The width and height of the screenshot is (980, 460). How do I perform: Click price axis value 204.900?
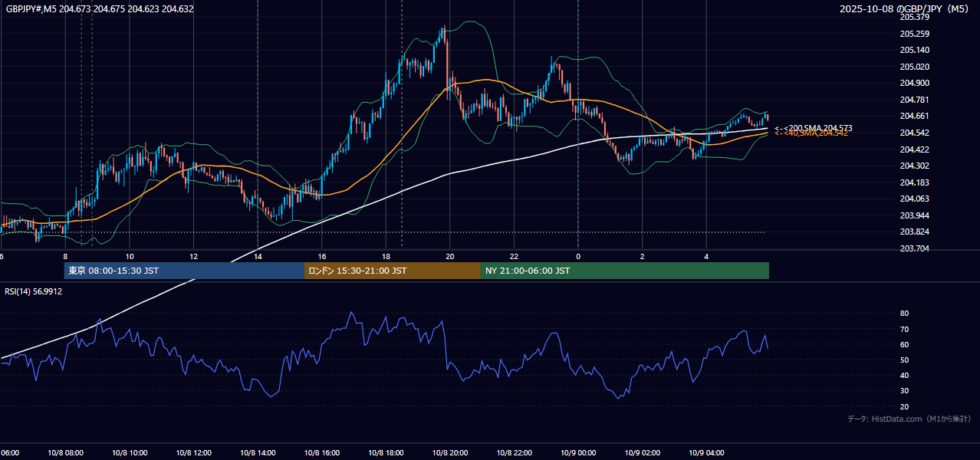(914, 83)
